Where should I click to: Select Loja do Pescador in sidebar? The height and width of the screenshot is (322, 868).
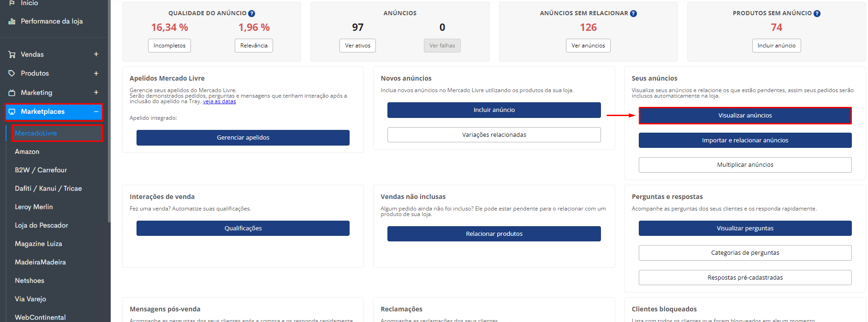(x=41, y=225)
